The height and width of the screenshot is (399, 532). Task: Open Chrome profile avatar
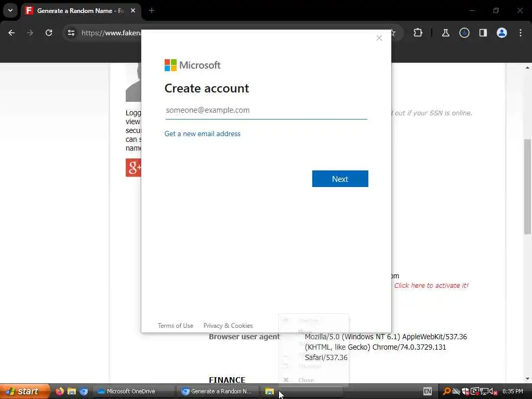(x=502, y=33)
